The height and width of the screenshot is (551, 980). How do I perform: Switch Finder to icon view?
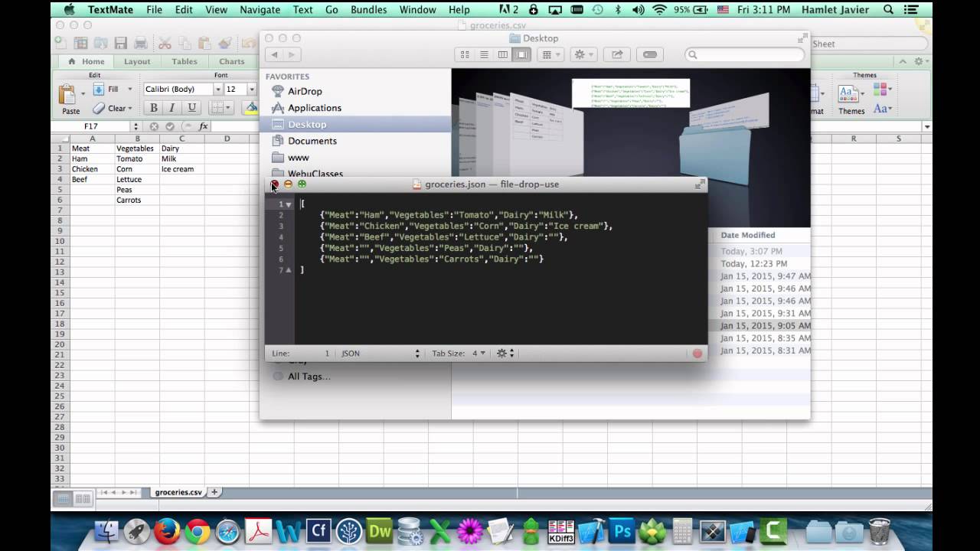point(465,54)
